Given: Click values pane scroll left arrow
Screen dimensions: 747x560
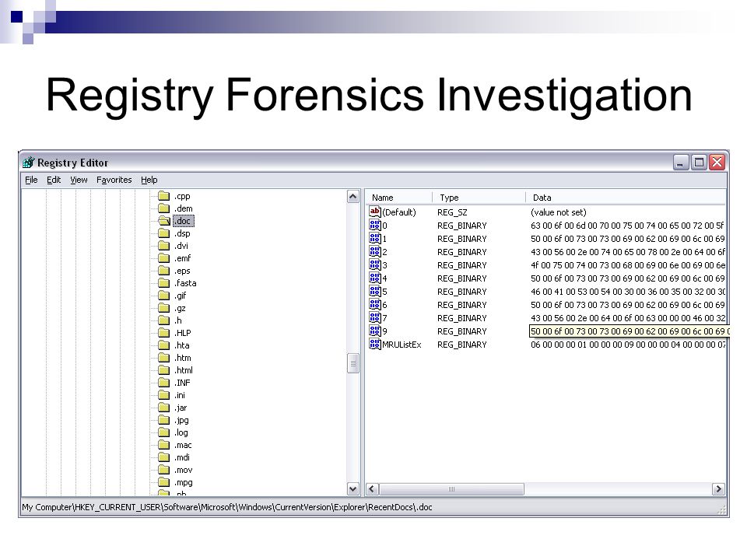Looking at the screenshot, I should [373, 489].
